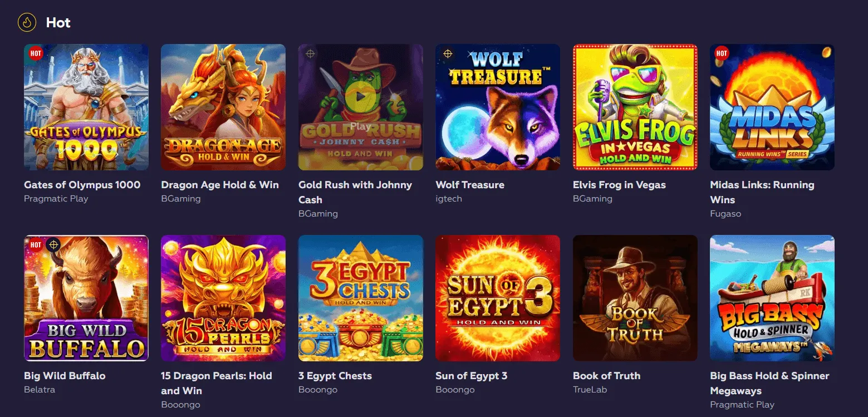This screenshot has height=417, width=868.
Task: Open the Sun of Egypt 3 thumbnail
Action: [497, 298]
